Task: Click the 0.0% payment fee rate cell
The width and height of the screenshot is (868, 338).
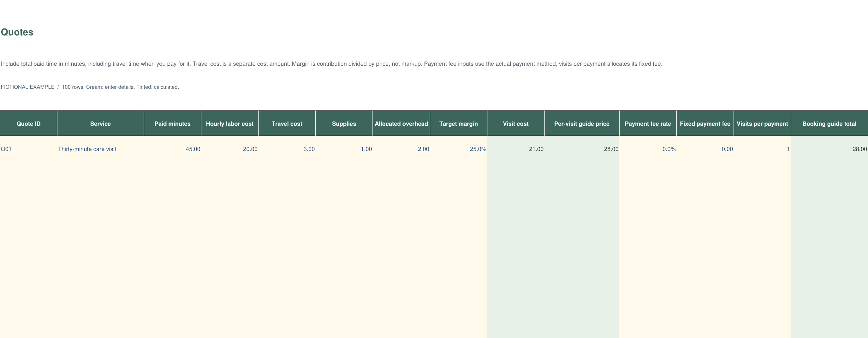Action: (648, 149)
